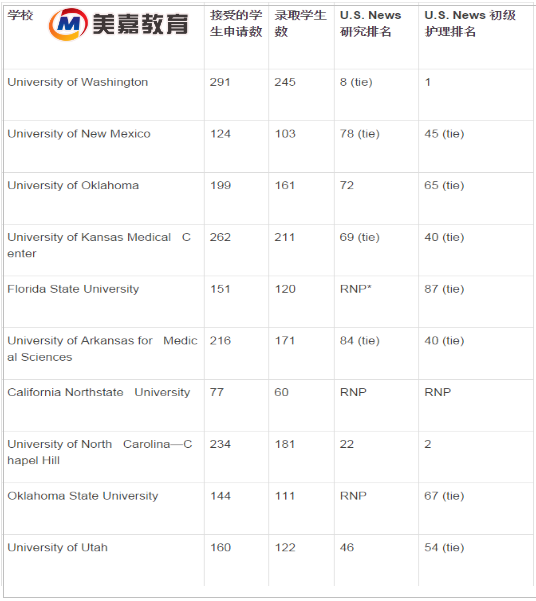Select the 录取学生数 column header
The width and height of the screenshot is (536, 601).
[300, 23]
